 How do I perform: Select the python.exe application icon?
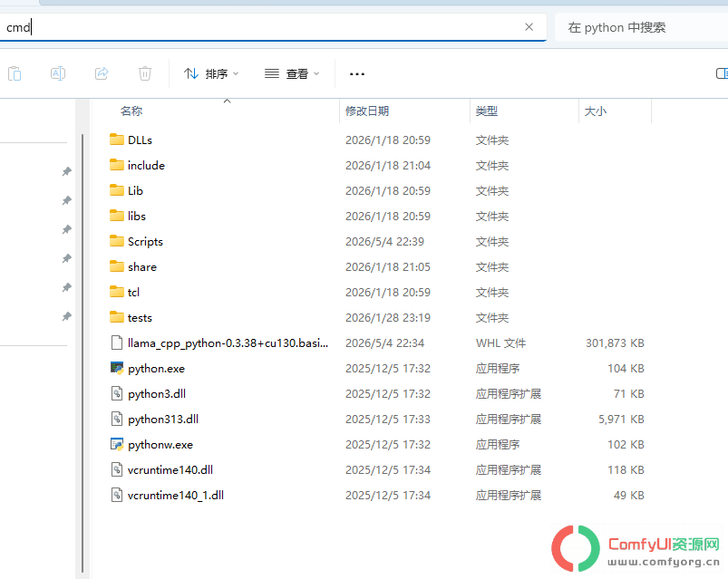(117, 368)
